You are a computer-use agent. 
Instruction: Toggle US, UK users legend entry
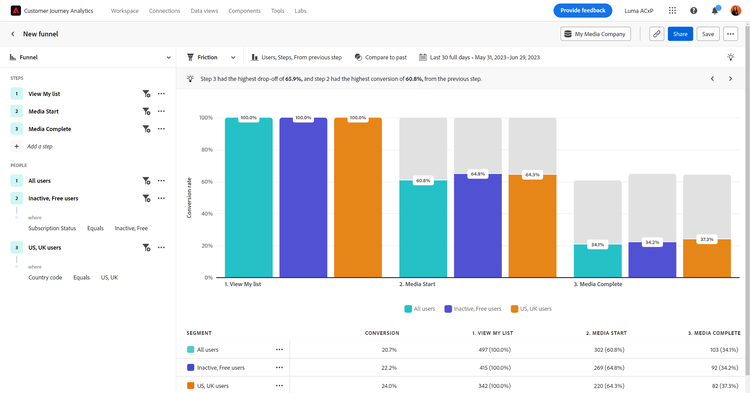coord(531,309)
